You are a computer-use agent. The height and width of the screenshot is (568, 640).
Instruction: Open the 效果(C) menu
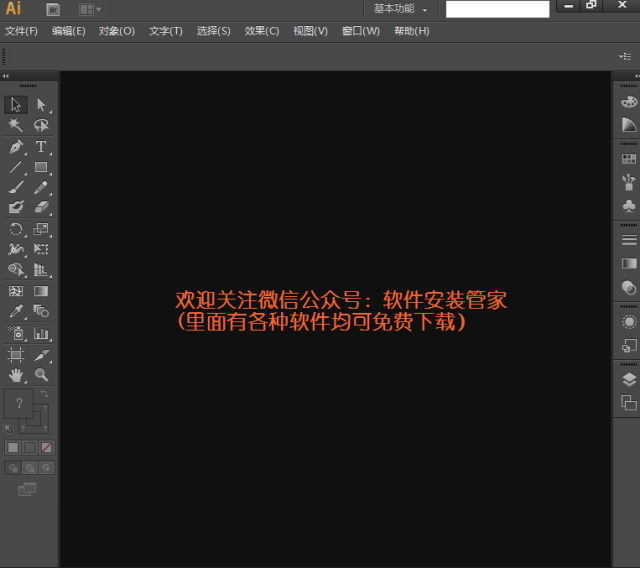[x=262, y=31]
